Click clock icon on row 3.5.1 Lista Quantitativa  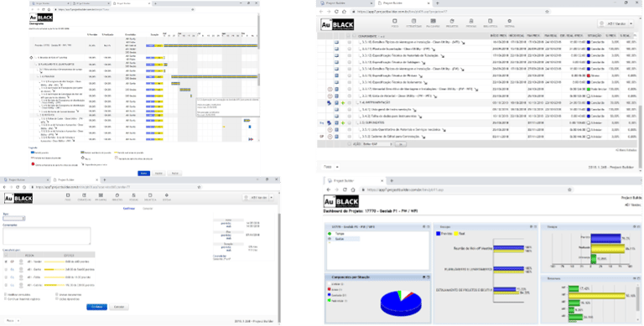point(330,130)
